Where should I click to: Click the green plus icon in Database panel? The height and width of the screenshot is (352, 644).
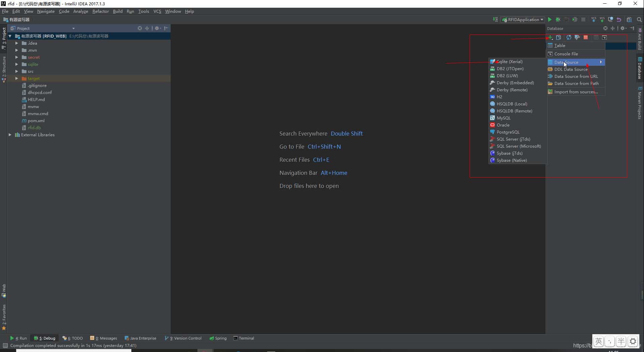coord(550,38)
